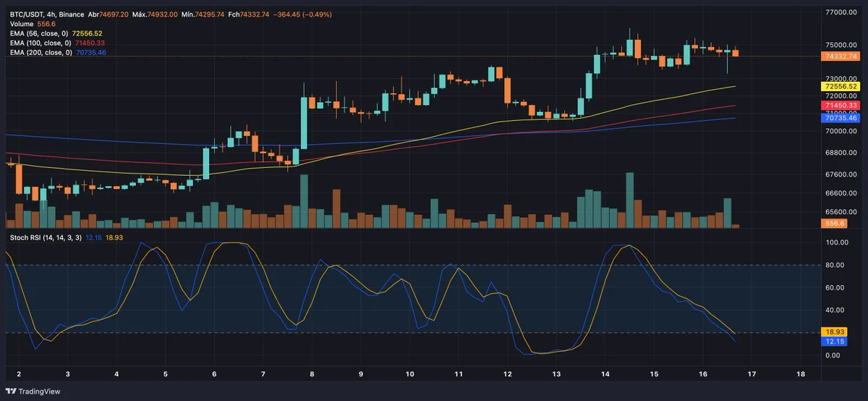Click the 73000.00 price axis label
Image resolution: width=868 pixels, height=401 pixels.
[x=843, y=78]
